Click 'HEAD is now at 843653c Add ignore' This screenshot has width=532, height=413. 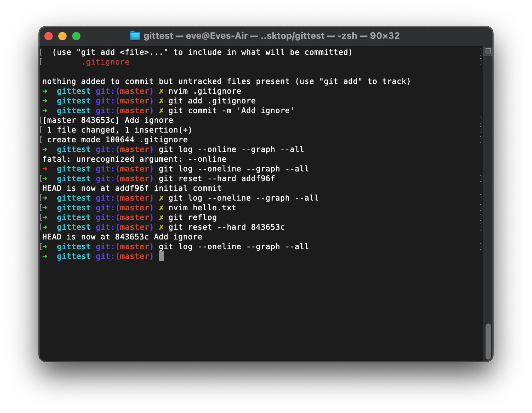click(x=122, y=237)
